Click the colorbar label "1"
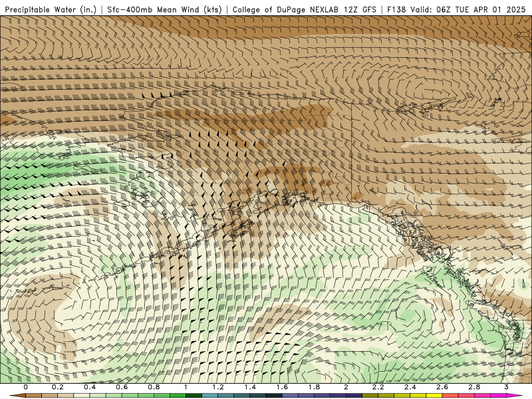 click(186, 387)
